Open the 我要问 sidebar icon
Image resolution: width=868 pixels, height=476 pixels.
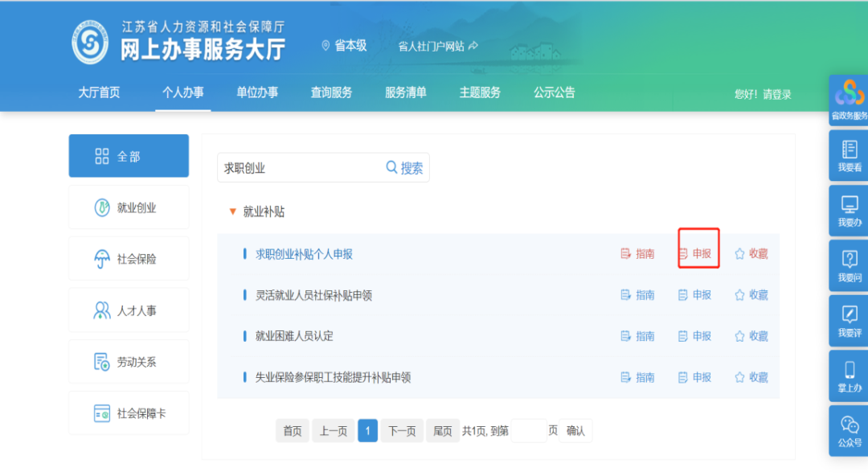pyautogui.click(x=850, y=265)
